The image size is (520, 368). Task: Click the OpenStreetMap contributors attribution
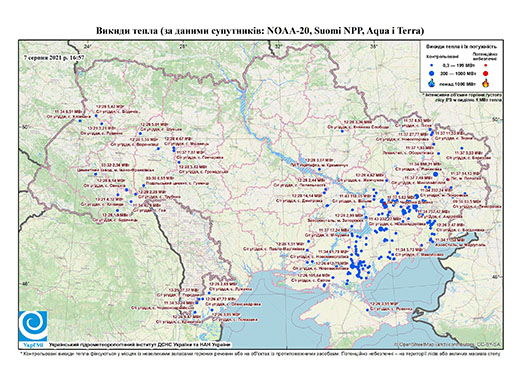click(x=448, y=344)
